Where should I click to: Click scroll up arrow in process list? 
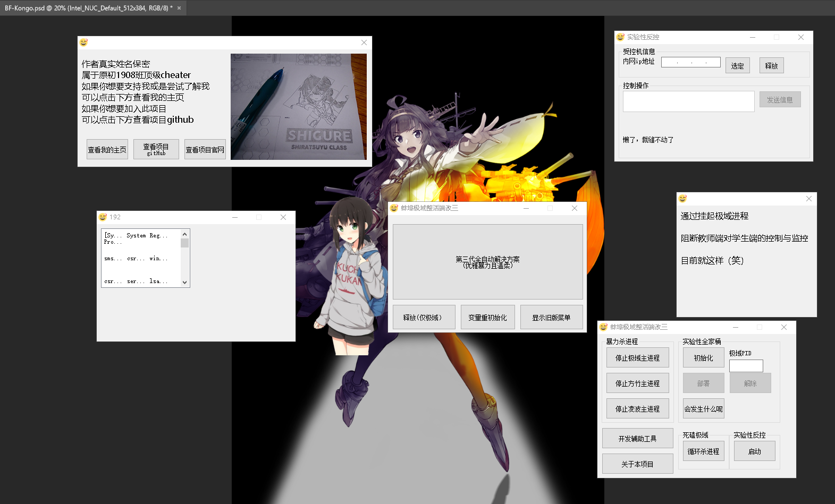pyautogui.click(x=185, y=234)
